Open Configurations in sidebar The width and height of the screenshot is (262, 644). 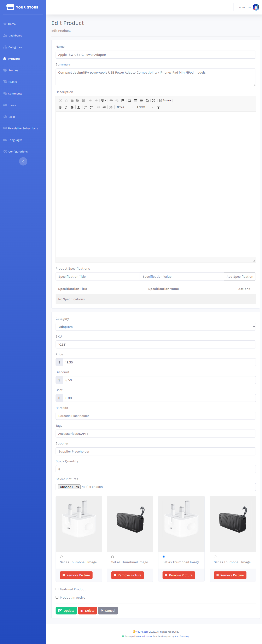coord(16,151)
